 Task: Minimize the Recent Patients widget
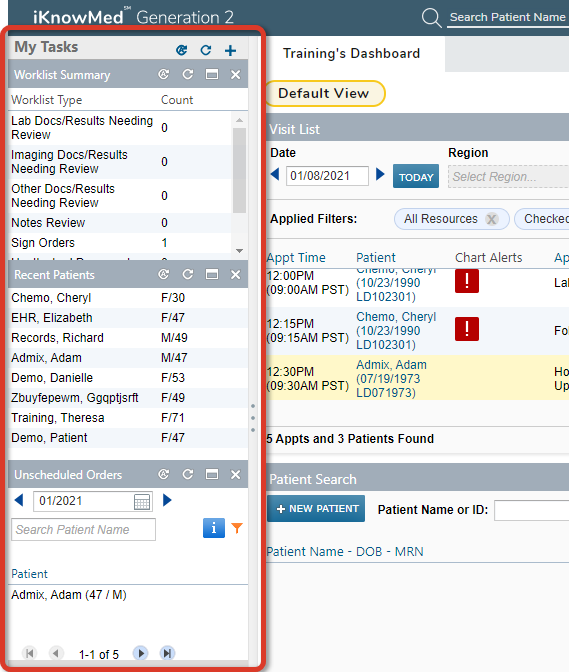click(x=212, y=274)
